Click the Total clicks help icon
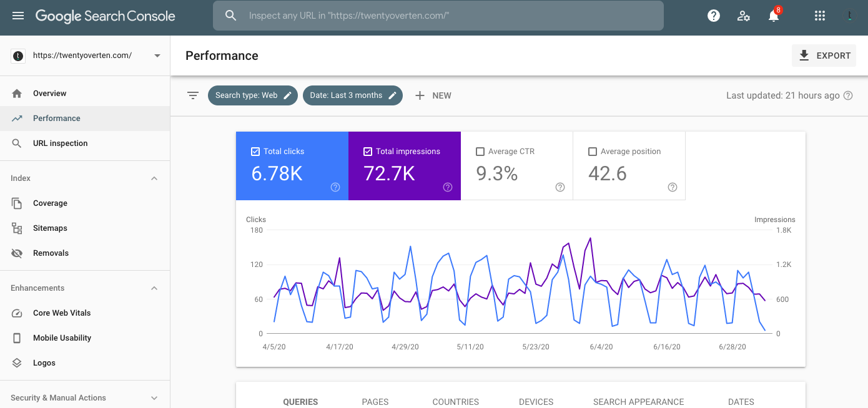The width and height of the screenshot is (868, 408). 335,187
